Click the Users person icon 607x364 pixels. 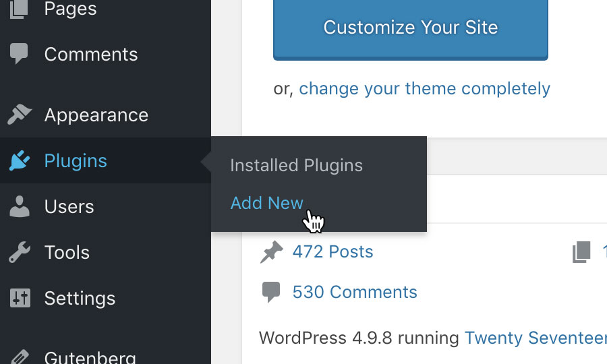click(20, 206)
